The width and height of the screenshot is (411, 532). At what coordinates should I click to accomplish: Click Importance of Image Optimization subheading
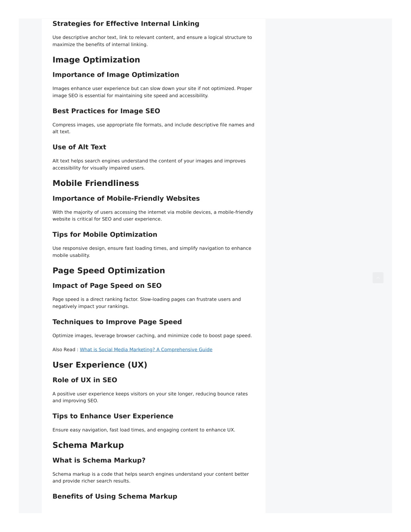click(116, 75)
